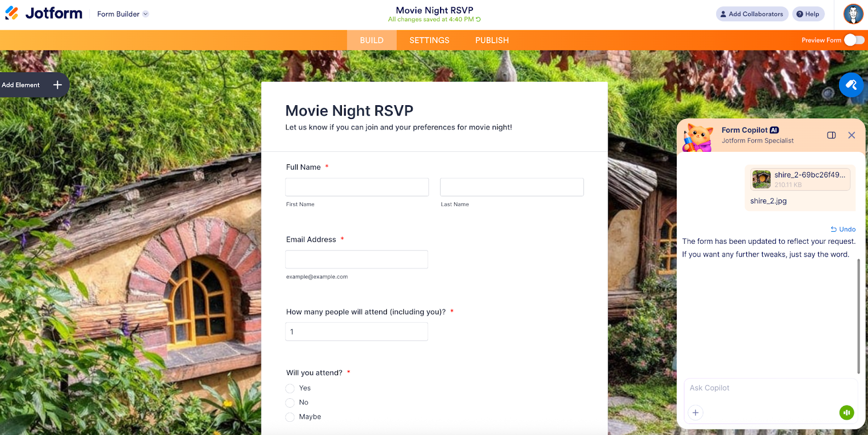This screenshot has height=435, width=868.
Task: Click the shire_2.jpg filename text
Action: point(768,201)
